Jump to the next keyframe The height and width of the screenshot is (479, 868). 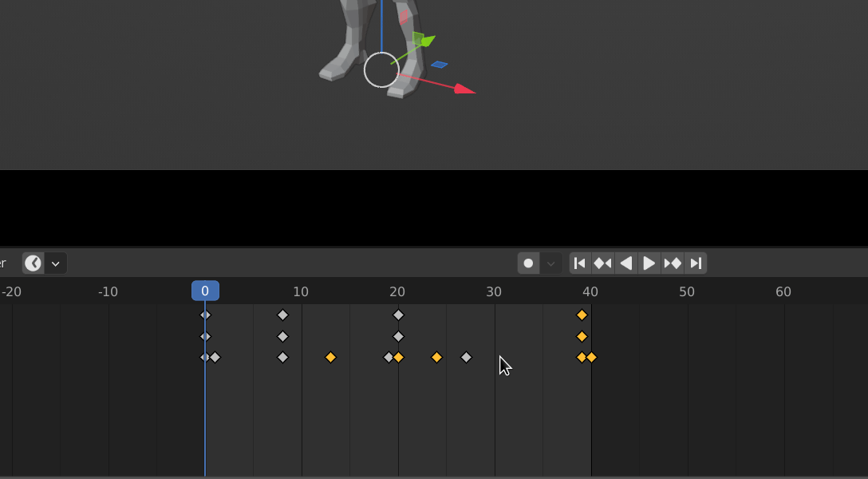(673, 263)
